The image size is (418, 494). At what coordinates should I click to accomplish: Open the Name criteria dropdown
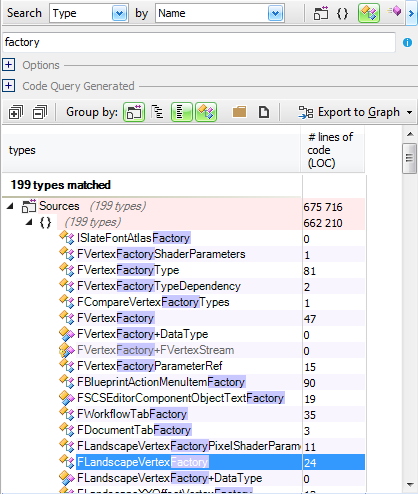(x=275, y=14)
